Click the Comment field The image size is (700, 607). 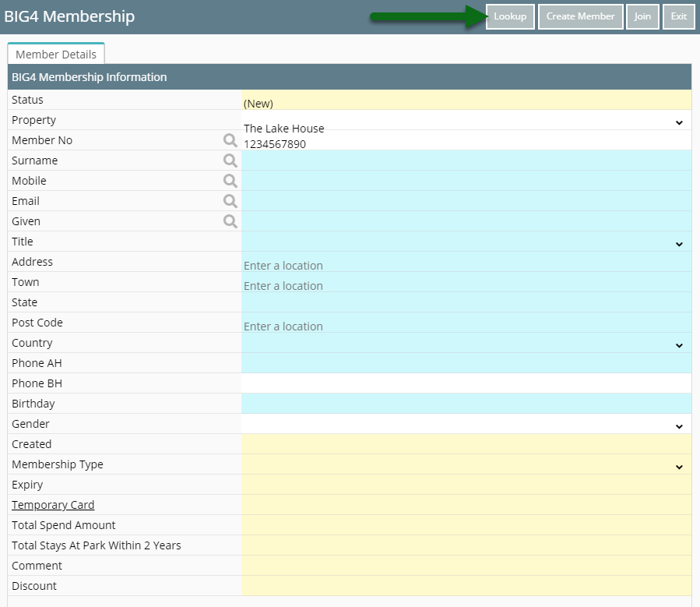[466, 566]
